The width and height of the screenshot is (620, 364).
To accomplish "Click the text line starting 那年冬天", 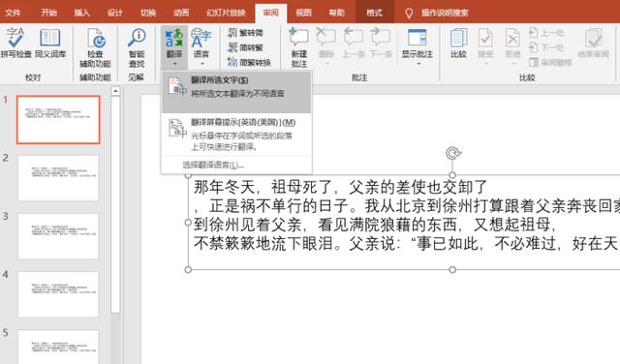I will 340,187.
